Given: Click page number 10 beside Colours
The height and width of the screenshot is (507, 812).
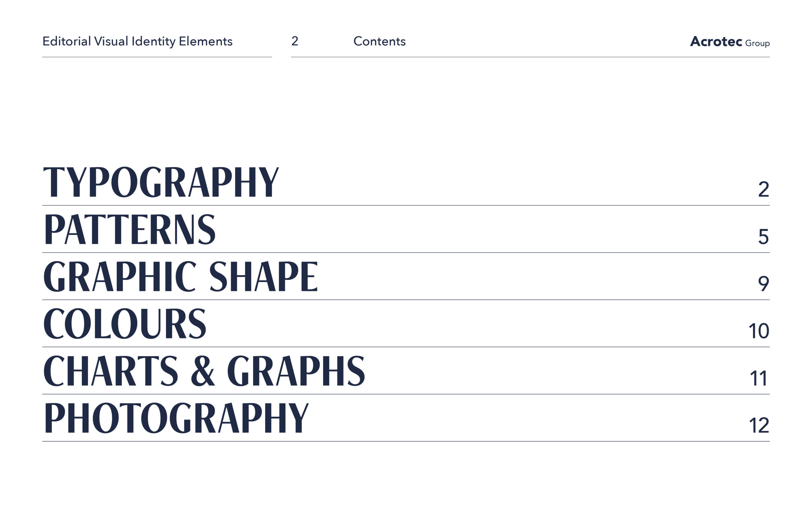Looking at the screenshot, I should click(x=759, y=331).
